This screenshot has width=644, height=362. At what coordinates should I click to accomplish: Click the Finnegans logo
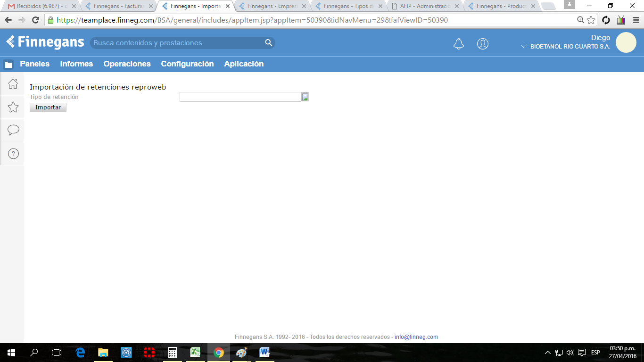coord(45,42)
